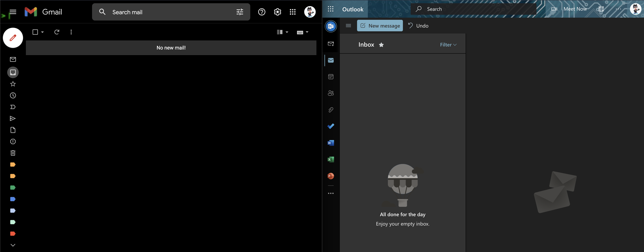This screenshot has width=644, height=252.
Task: Tick the Gmail select-all checkbox
Action: pyautogui.click(x=35, y=32)
